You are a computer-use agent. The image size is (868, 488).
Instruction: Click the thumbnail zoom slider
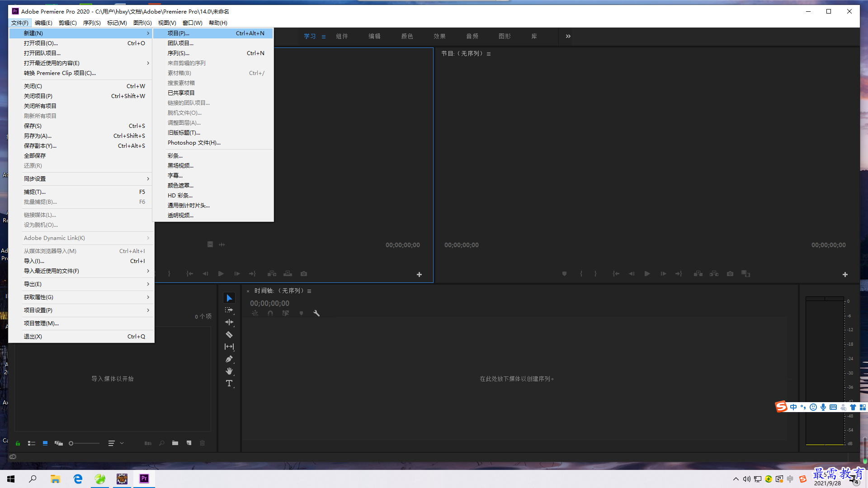85,443
